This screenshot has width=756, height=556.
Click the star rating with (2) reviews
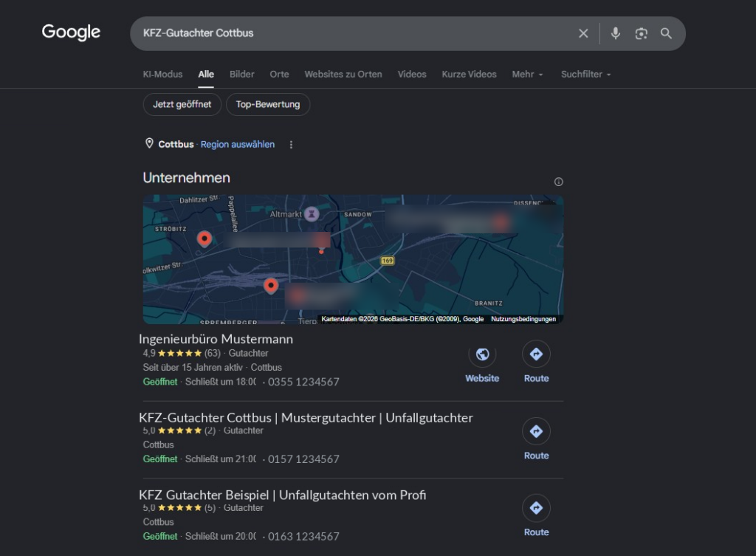[179, 430]
